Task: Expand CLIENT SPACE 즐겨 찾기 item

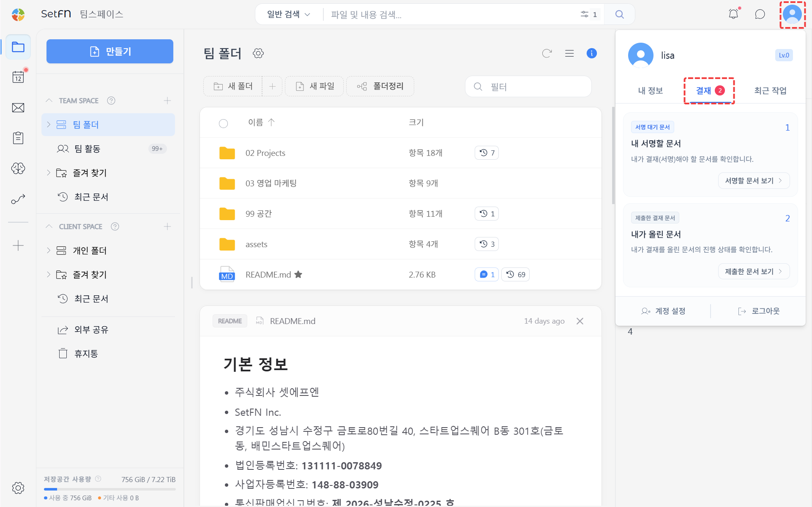Action: [x=49, y=275]
